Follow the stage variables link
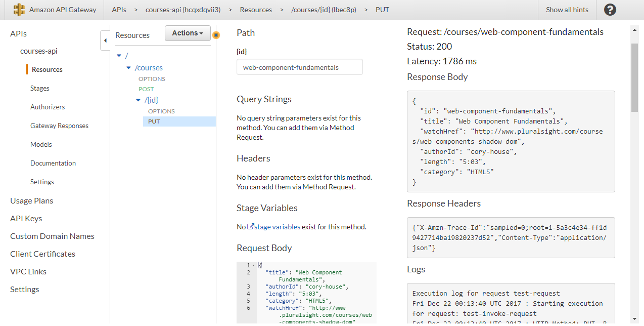 [x=277, y=227]
